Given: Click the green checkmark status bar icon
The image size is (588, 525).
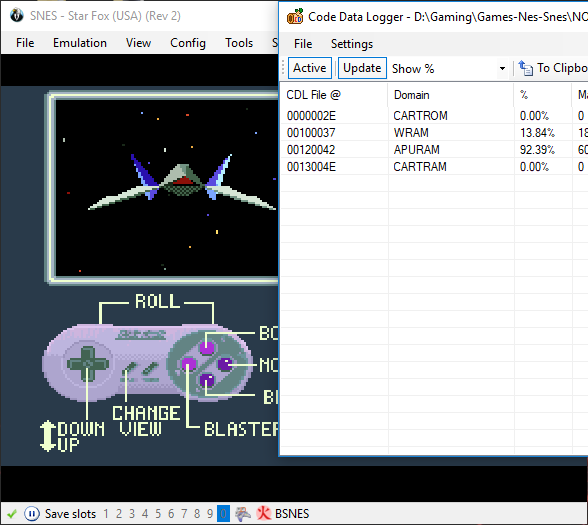Looking at the screenshot, I should tap(12, 513).
